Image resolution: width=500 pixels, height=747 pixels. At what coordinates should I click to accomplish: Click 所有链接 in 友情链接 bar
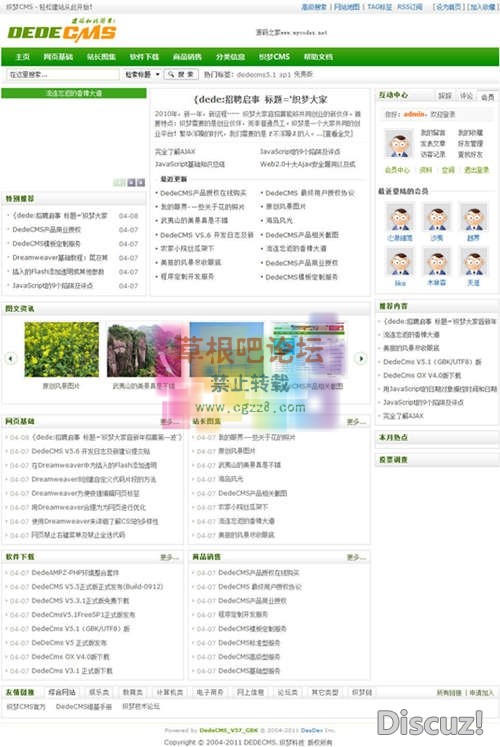[449, 693]
